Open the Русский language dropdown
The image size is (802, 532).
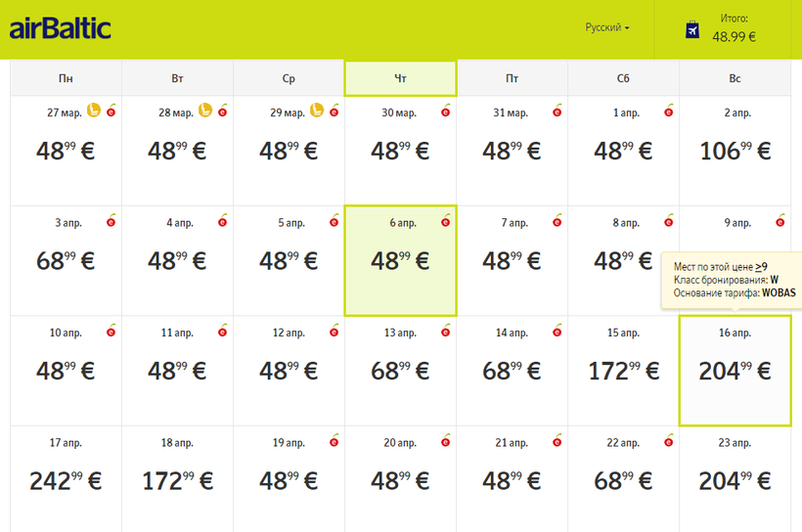606,28
